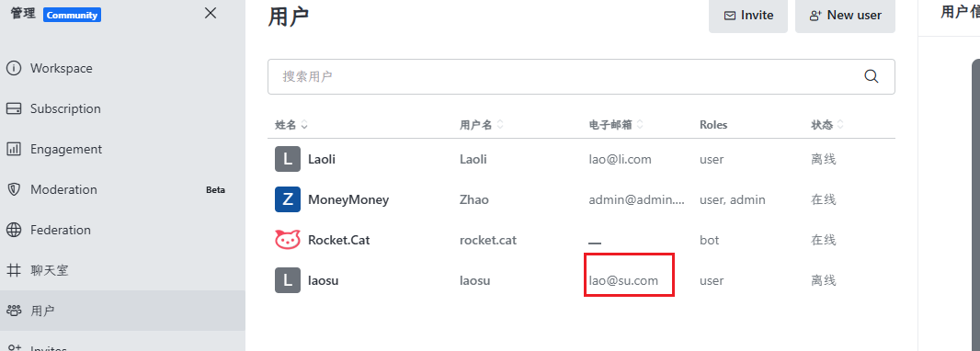
Task: Sort by 用户名 column arrows
Action: (x=500, y=125)
